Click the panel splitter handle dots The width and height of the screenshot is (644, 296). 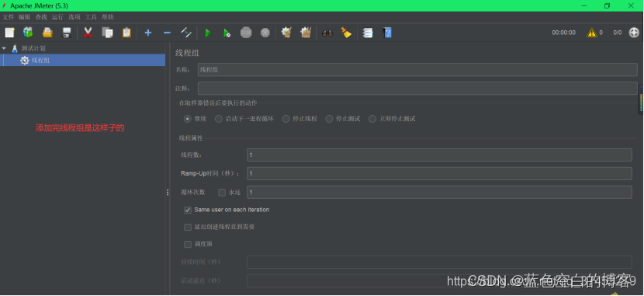(x=168, y=192)
